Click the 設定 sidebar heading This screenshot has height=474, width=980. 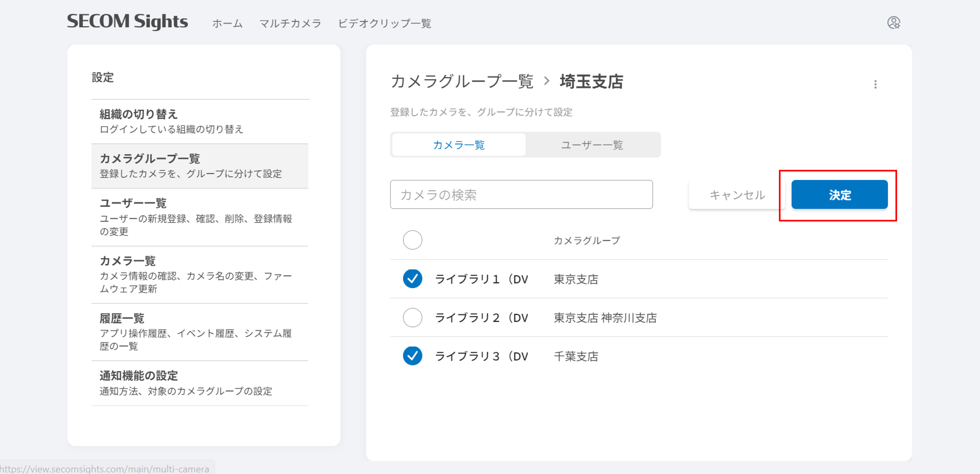pos(103,77)
